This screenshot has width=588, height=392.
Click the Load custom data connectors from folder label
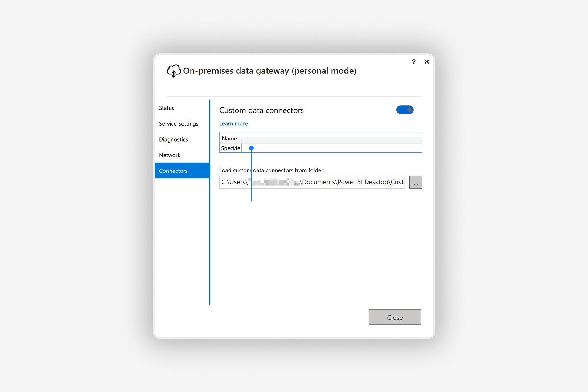tap(272, 170)
